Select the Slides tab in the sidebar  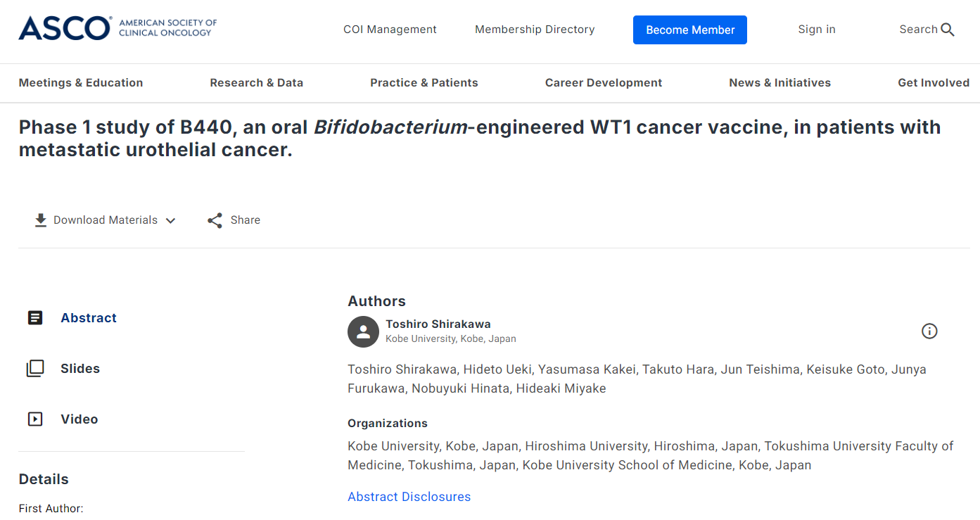[x=80, y=369]
